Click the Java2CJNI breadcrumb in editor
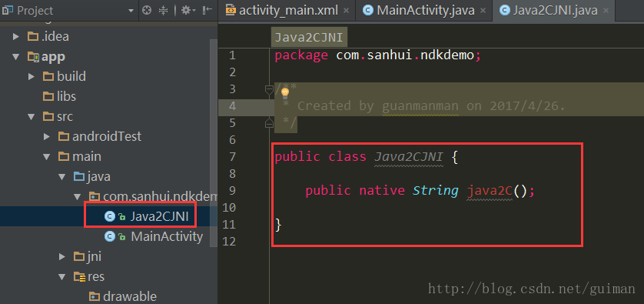 click(310, 38)
